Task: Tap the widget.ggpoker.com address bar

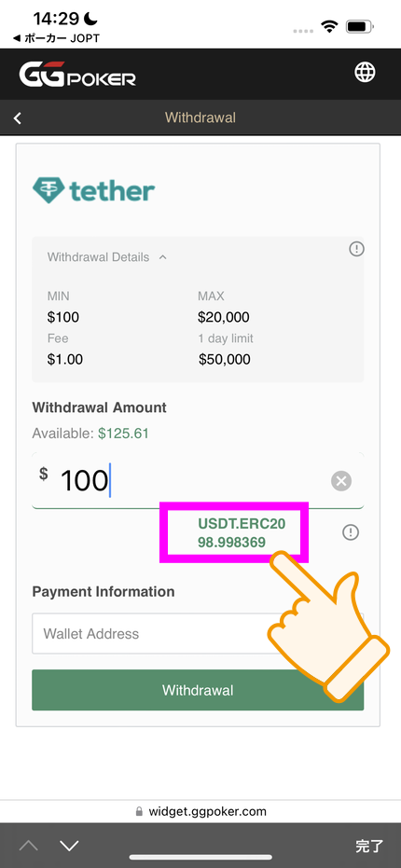Action: coord(200,811)
